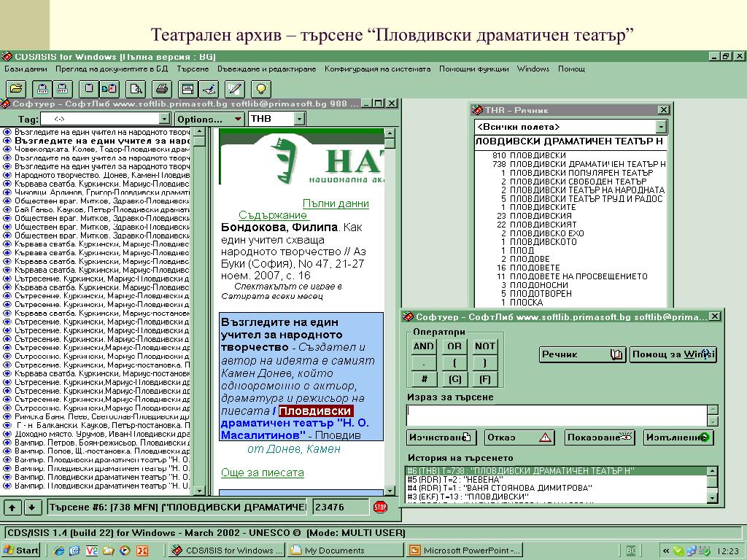Open the Съдържание link
747x560 pixels.
click(x=273, y=215)
